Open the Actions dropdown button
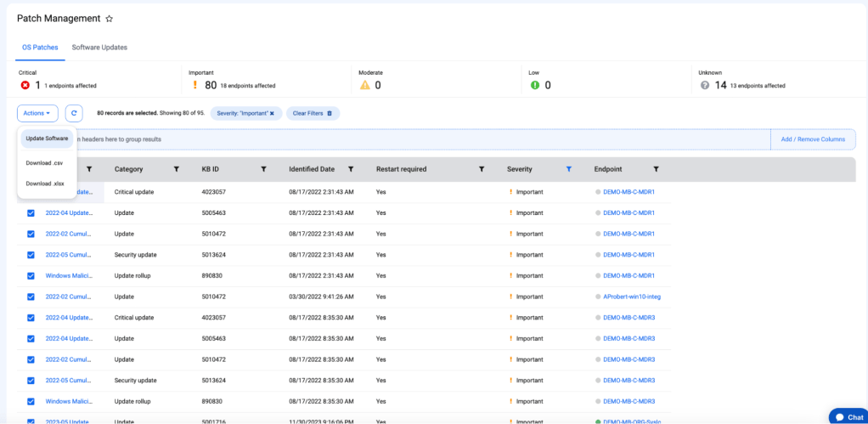 pos(37,113)
